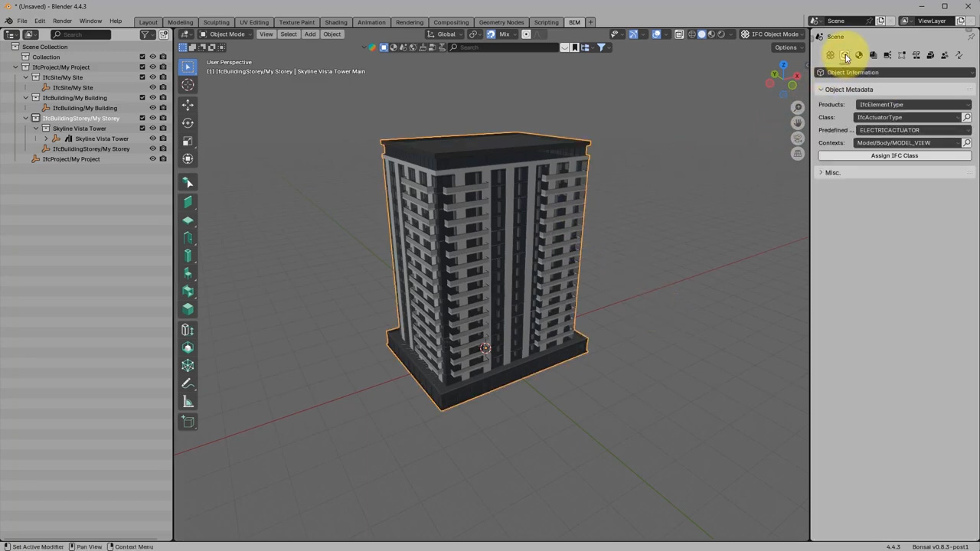
Task: Select the Move tool in the left toolbar
Action: (x=188, y=105)
